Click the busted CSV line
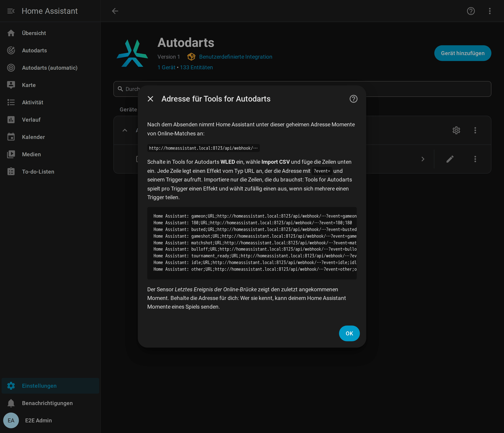The image size is (504, 433). 255,229
